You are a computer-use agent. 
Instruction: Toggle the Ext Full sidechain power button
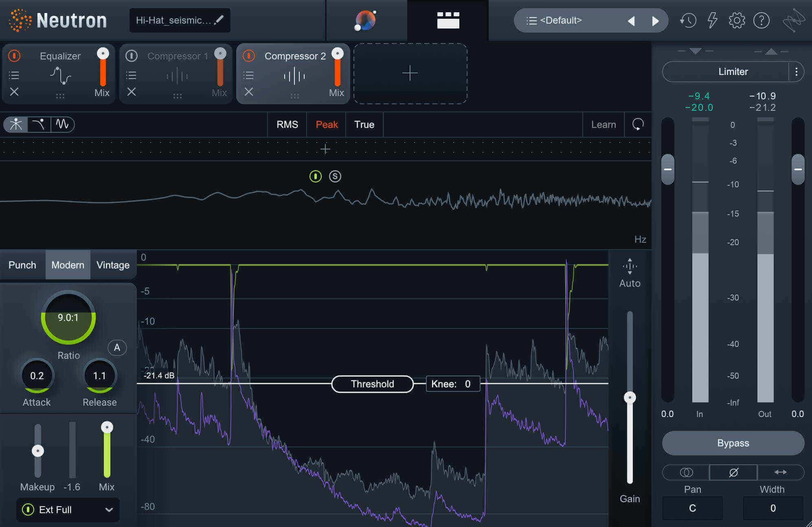[x=28, y=509]
